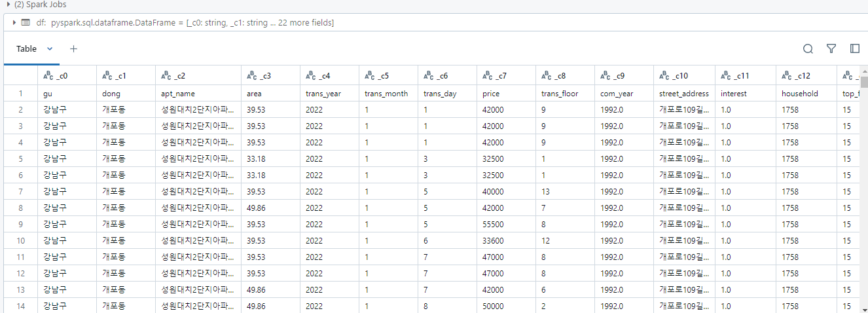
Task: Open the Table tab dropdown chevron
Action: (x=50, y=49)
